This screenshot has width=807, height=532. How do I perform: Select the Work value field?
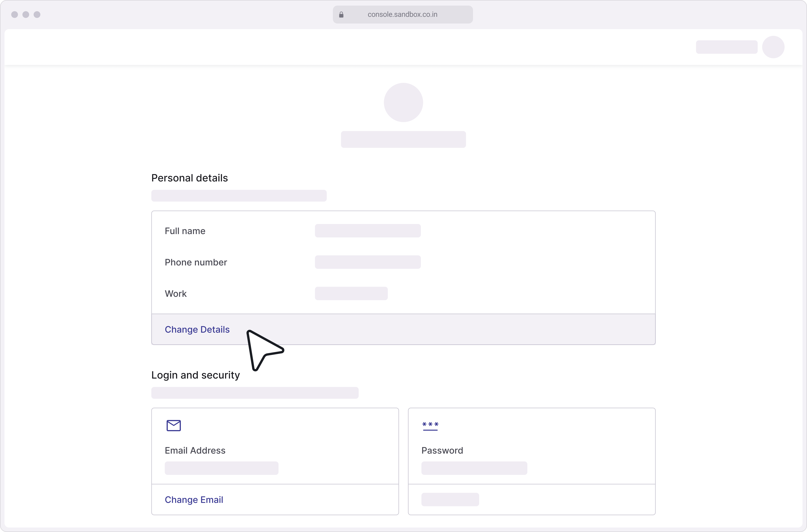(x=351, y=293)
